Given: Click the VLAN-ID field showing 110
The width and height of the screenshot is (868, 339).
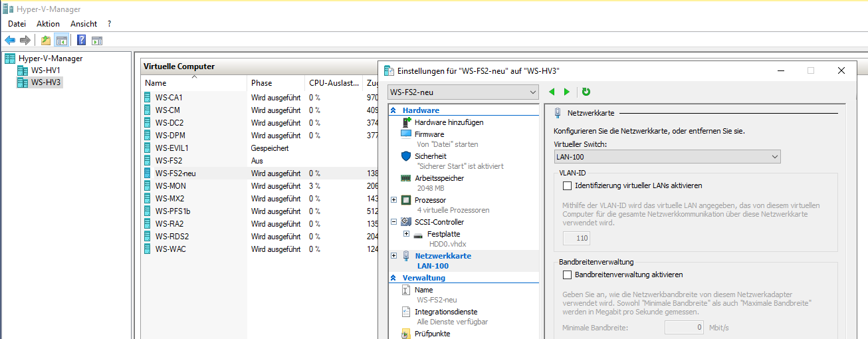Looking at the screenshot, I should tap(576, 238).
